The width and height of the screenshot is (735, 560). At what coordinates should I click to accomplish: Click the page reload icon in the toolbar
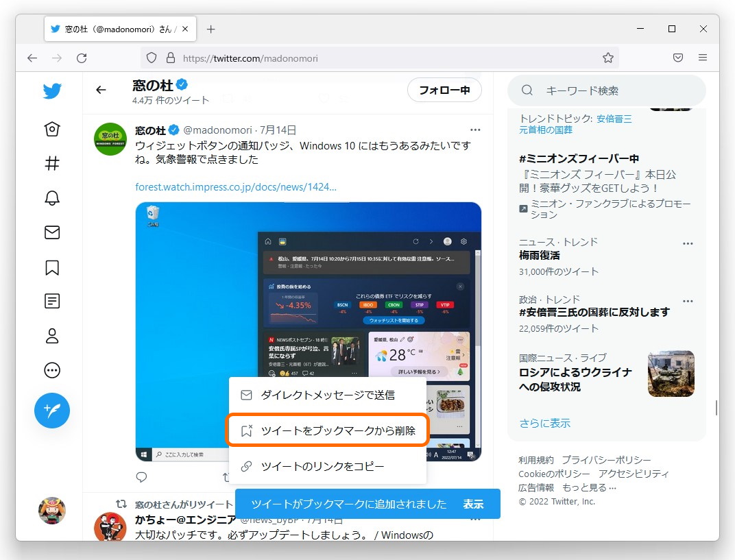point(82,58)
